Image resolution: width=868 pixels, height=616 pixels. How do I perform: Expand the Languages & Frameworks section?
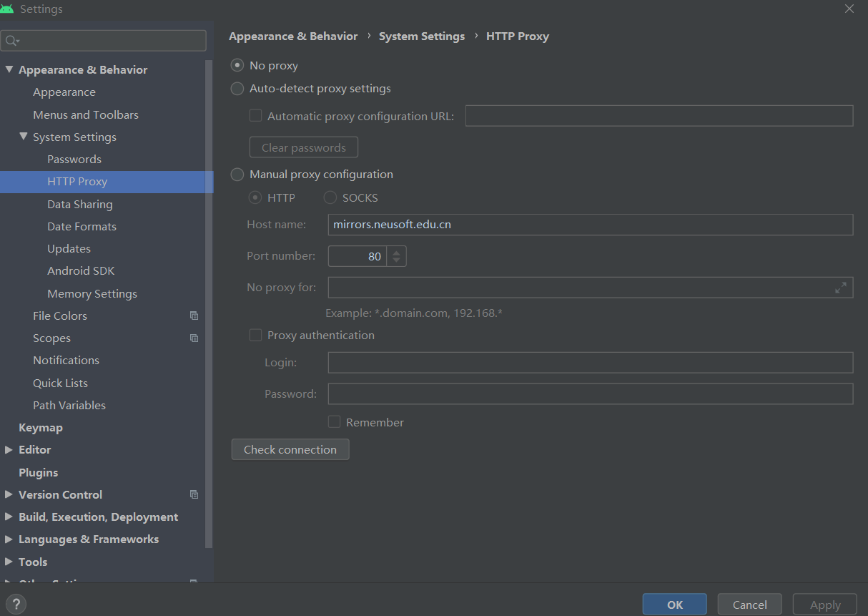tap(9, 539)
